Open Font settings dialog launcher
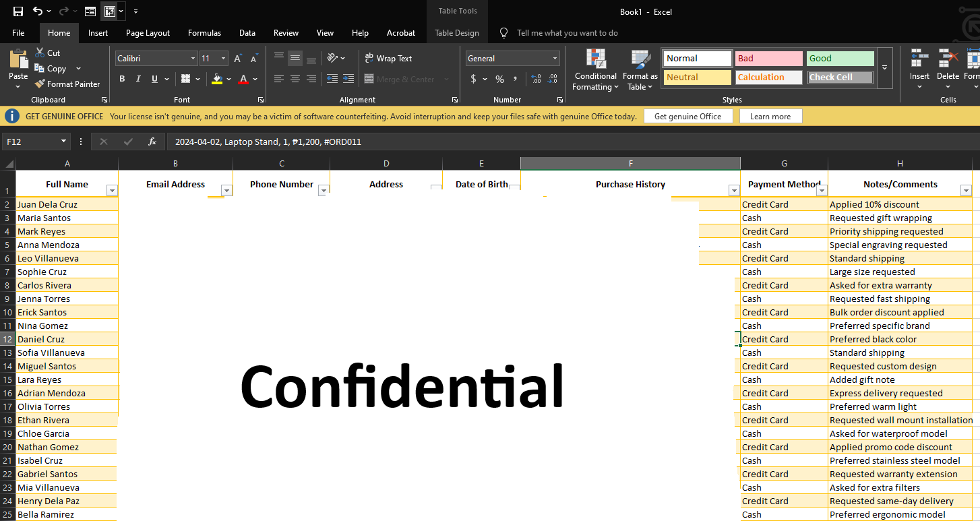Viewport: 980px width, 521px height. [260, 100]
